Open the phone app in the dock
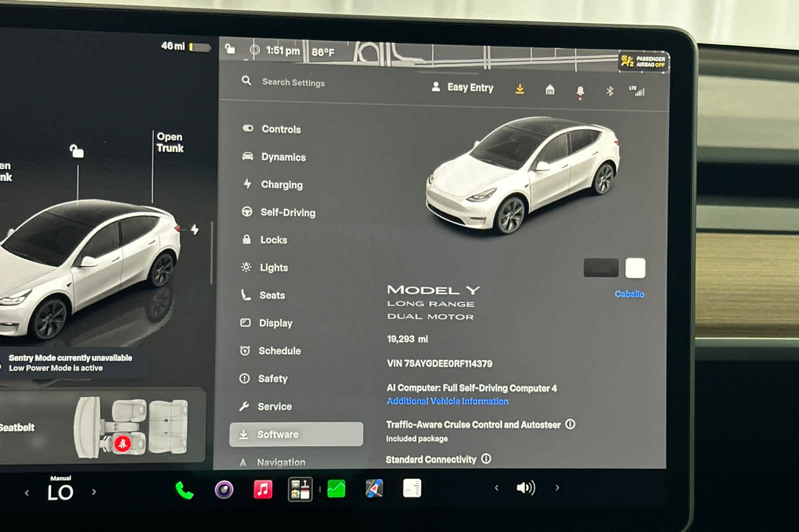This screenshot has width=799, height=532. pyautogui.click(x=184, y=491)
